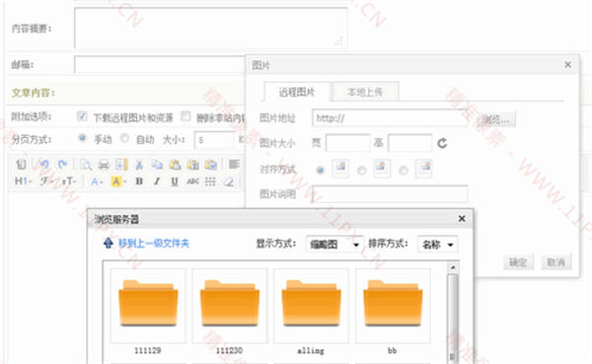Click the content summary (内容提要) textarea
The image size is (592, 364).
pyautogui.click(x=211, y=29)
